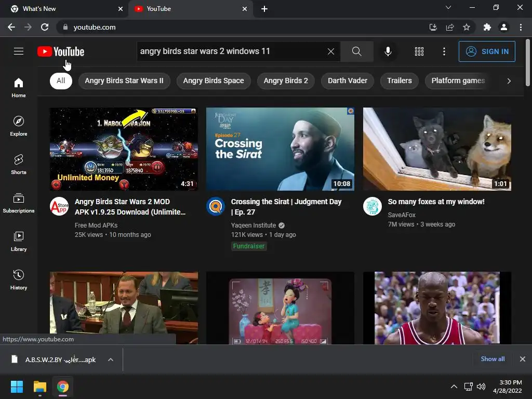The width and height of the screenshot is (532, 399).
Task: Open Chrome three-dot menu
Action: coord(521,27)
